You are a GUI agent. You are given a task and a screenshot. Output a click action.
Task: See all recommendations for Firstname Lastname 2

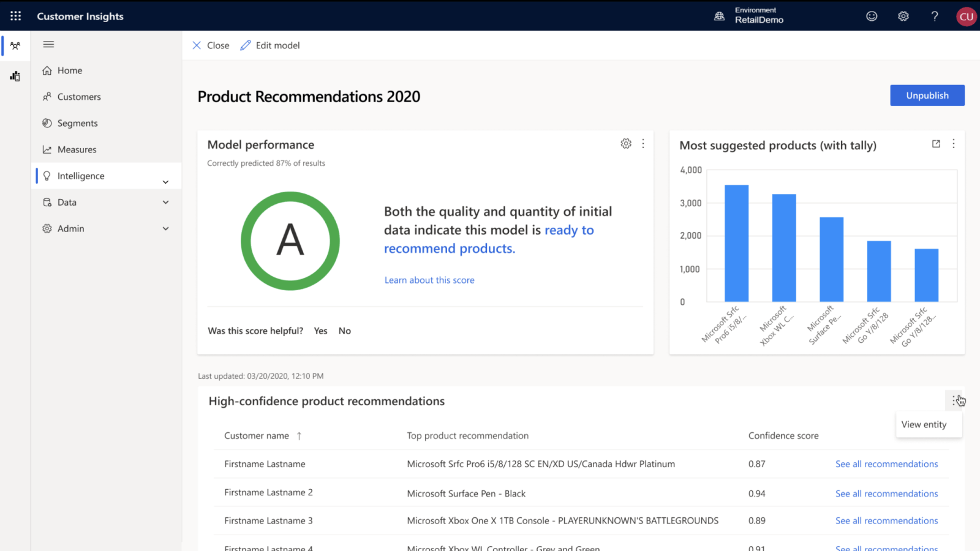886,493
